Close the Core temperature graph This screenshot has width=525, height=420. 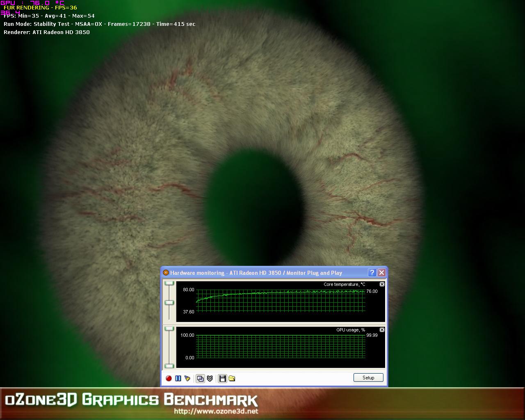click(x=382, y=284)
